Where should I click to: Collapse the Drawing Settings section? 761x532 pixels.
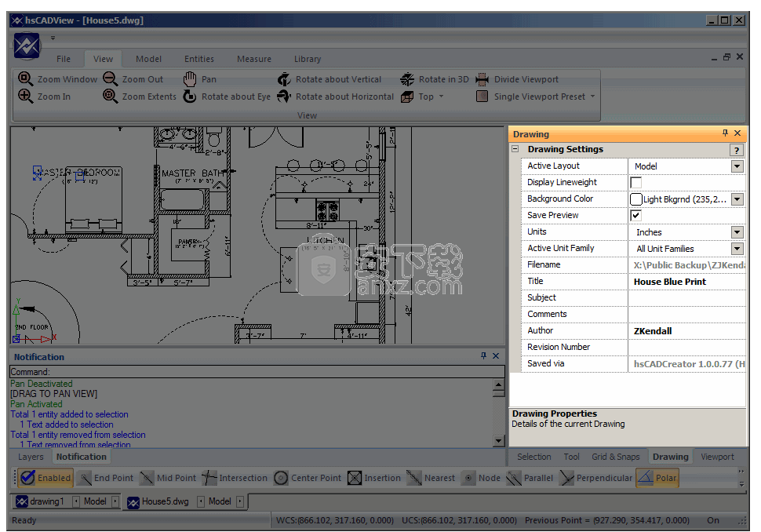pyautogui.click(x=515, y=149)
